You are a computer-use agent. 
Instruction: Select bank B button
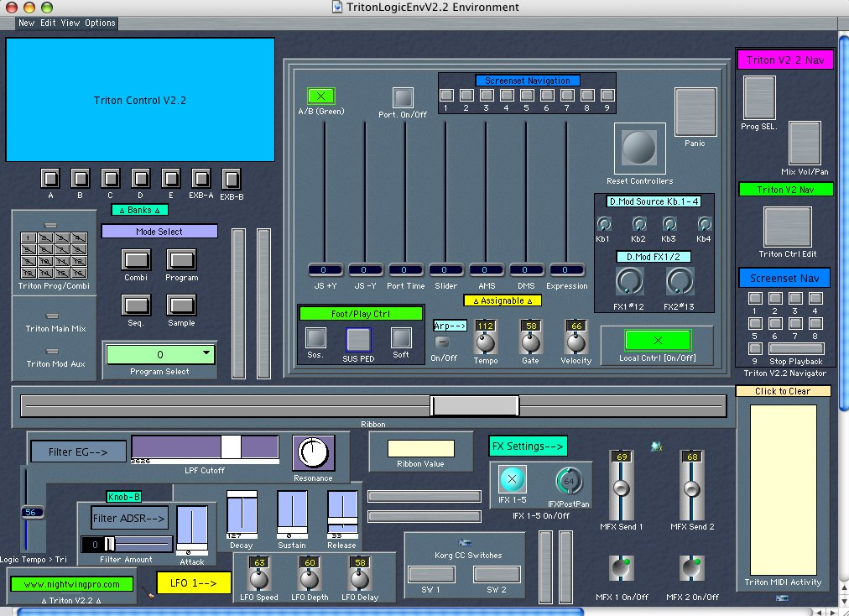tap(81, 178)
